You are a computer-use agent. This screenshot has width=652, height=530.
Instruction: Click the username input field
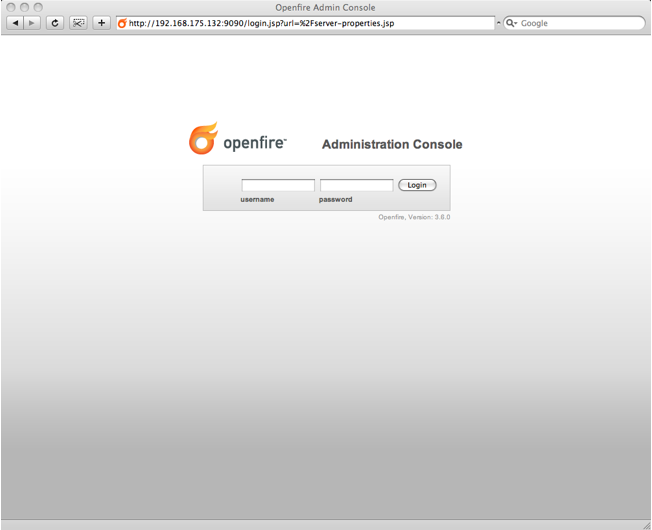[278, 185]
